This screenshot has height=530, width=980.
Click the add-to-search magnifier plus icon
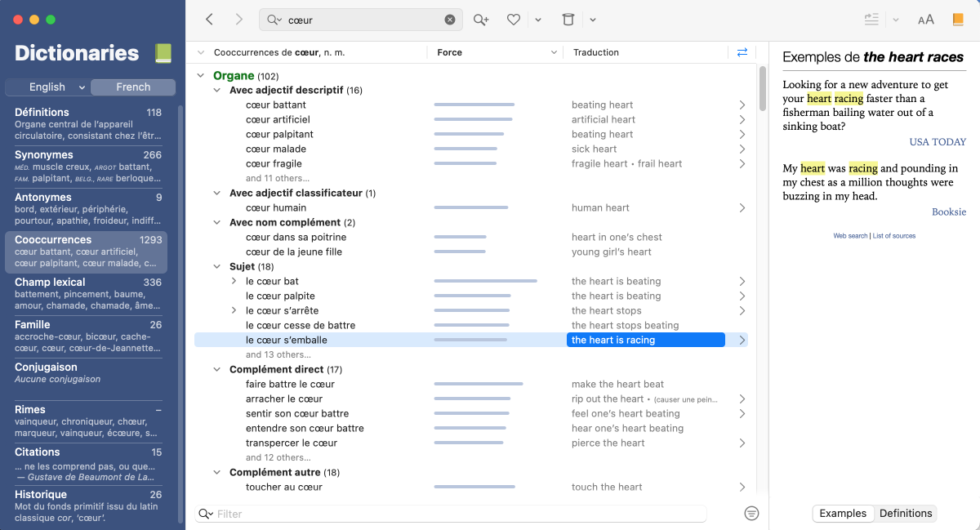[481, 20]
